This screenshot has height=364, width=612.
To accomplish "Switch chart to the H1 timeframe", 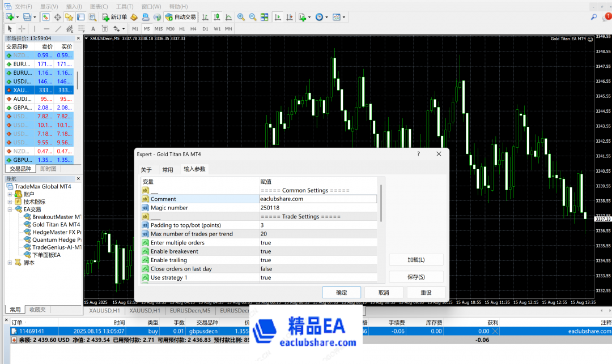I will pos(182,28).
